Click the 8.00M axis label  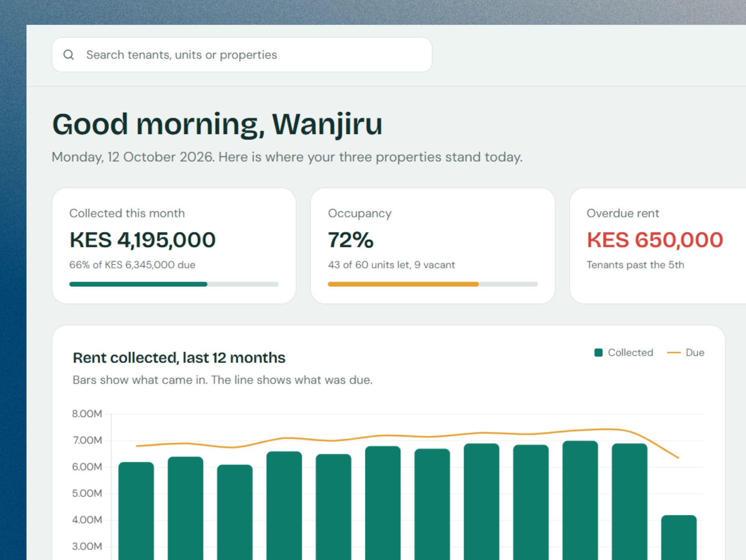pos(87,414)
